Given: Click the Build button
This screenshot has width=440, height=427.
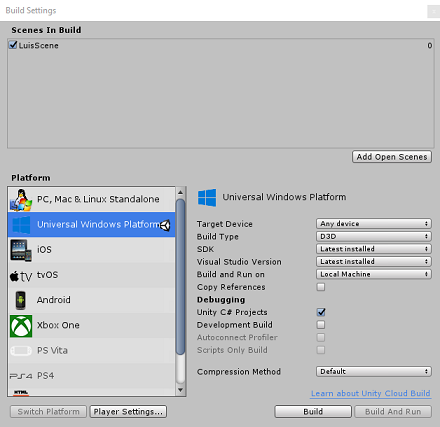Looking at the screenshot, I should (313, 412).
